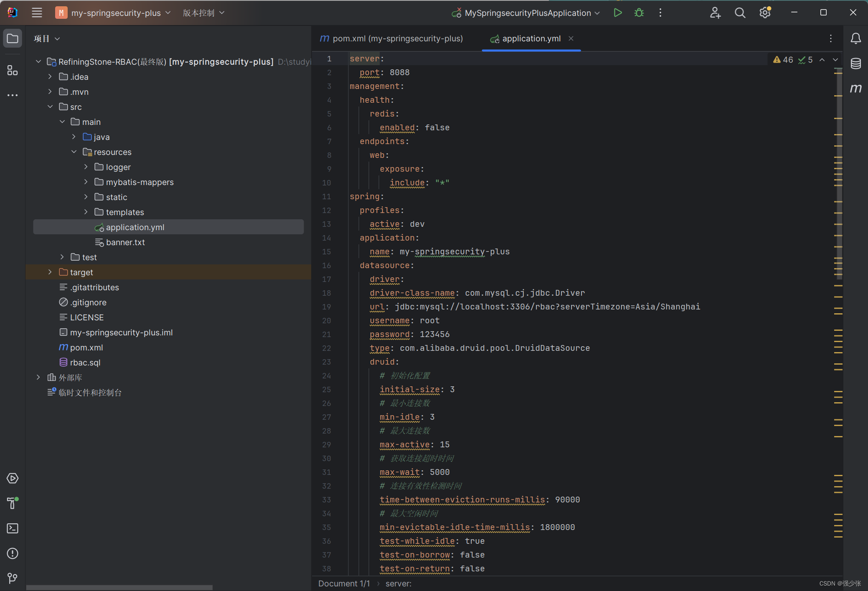Open the Git version control tool window
This screenshot has height=591, width=868.
[13, 578]
